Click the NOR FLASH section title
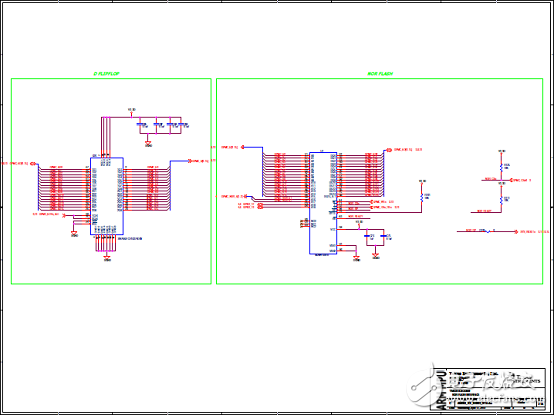Image resolution: width=554 pixels, height=415 pixels. click(380, 74)
